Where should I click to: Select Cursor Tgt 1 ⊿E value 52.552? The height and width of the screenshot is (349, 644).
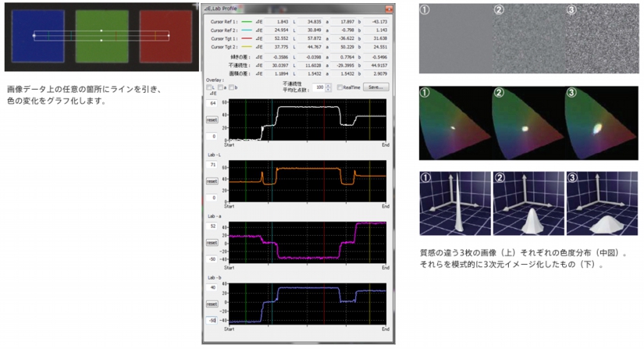[276, 38]
